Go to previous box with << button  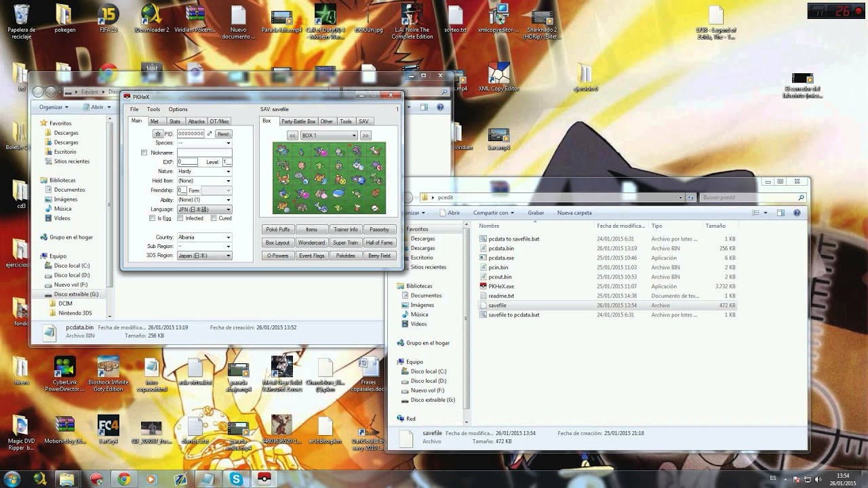[x=292, y=136]
